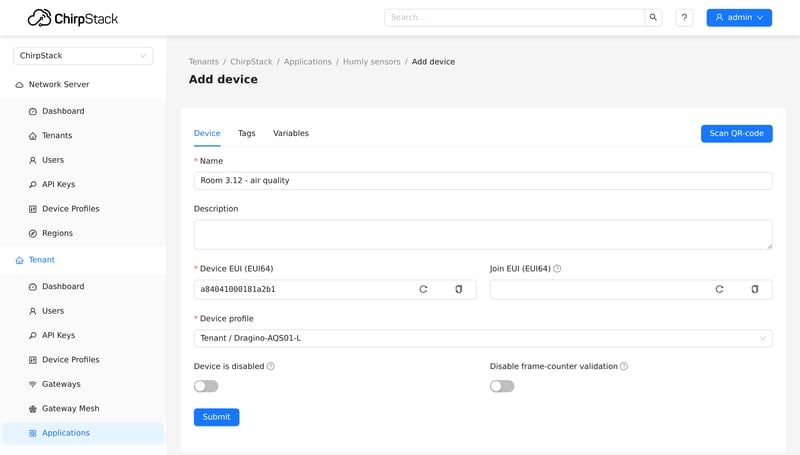The height and width of the screenshot is (455, 800).
Task: Open the ChirpStack tenant selector dropdown
Action: pyautogui.click(x=83, y=56)
